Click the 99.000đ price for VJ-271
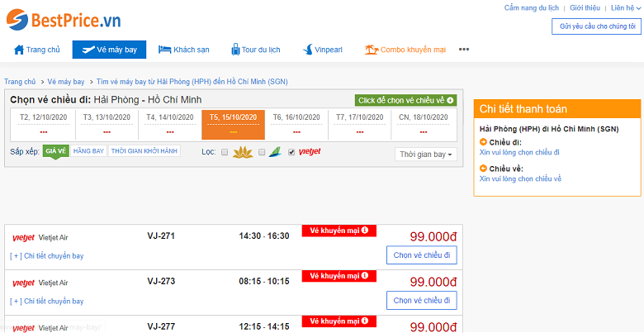Viewport: 644px width, 333px height. click(433, 237)
